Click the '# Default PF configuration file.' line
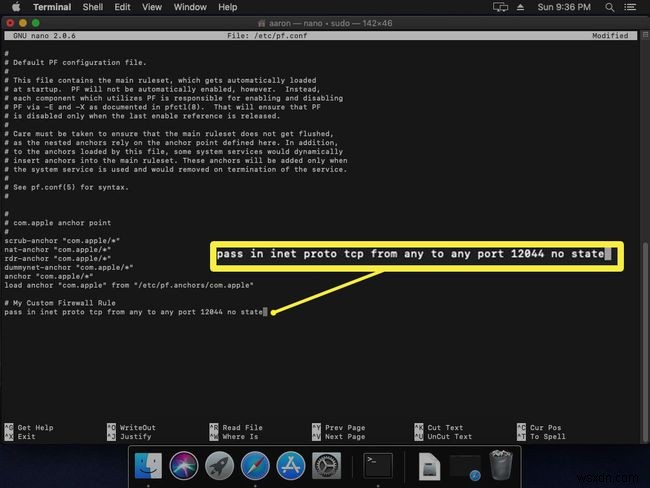 [75, 63]
